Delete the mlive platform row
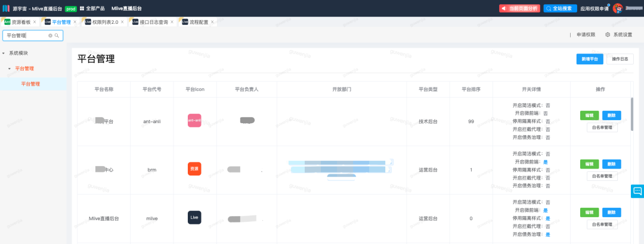This screenshot has width=644, height=244. coord(612,212)
